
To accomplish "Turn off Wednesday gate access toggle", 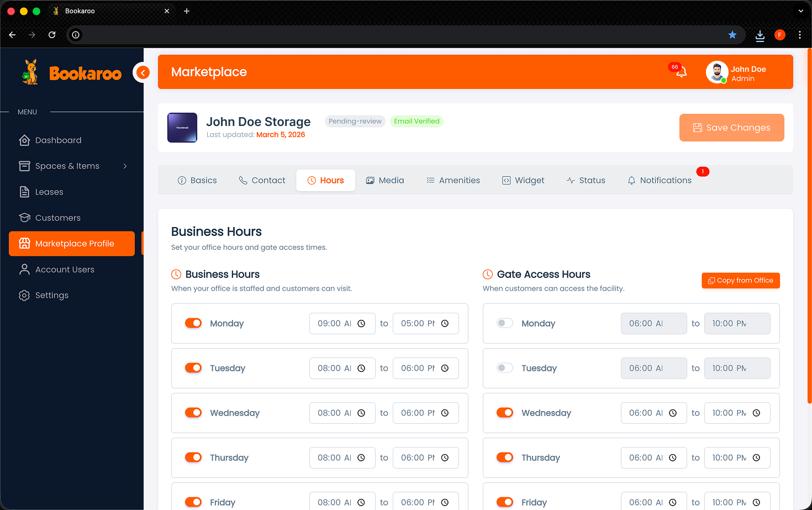I will [504, 412].
